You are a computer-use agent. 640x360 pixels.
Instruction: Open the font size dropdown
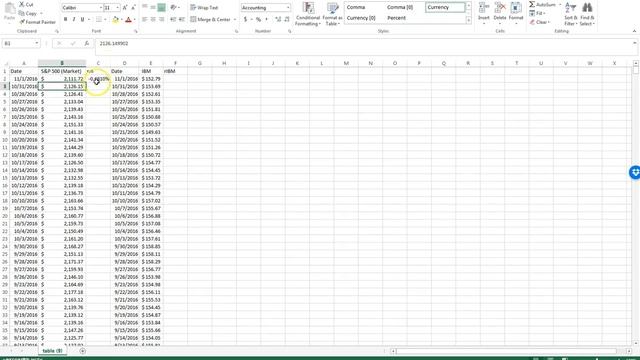tap(118, 8)
